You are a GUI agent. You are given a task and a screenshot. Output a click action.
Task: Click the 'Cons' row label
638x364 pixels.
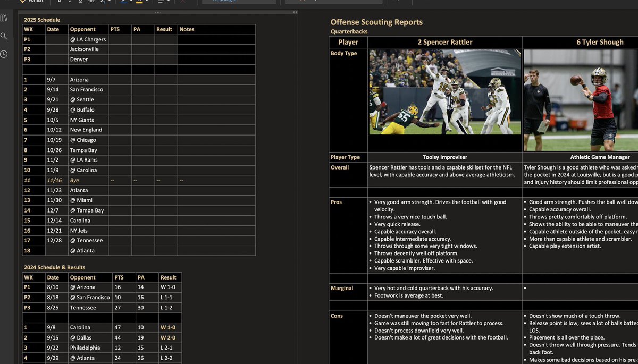tap(337, 316)
